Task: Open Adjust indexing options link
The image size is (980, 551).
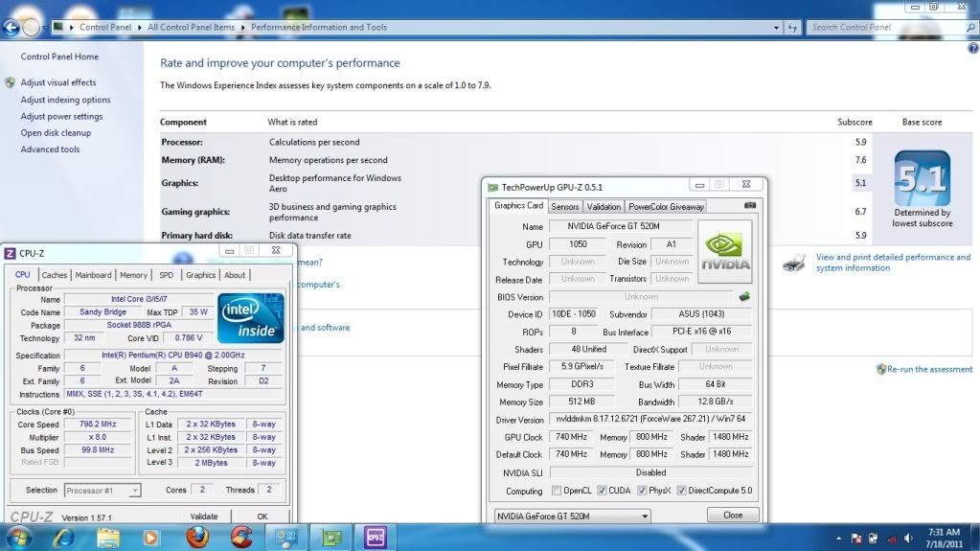Action: click(x=65, y=100)
